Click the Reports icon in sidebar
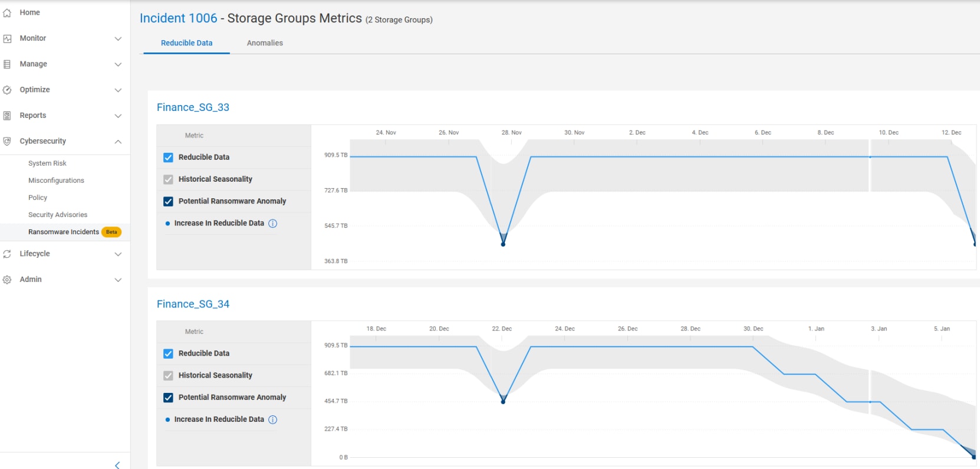 tap(7, 116)
